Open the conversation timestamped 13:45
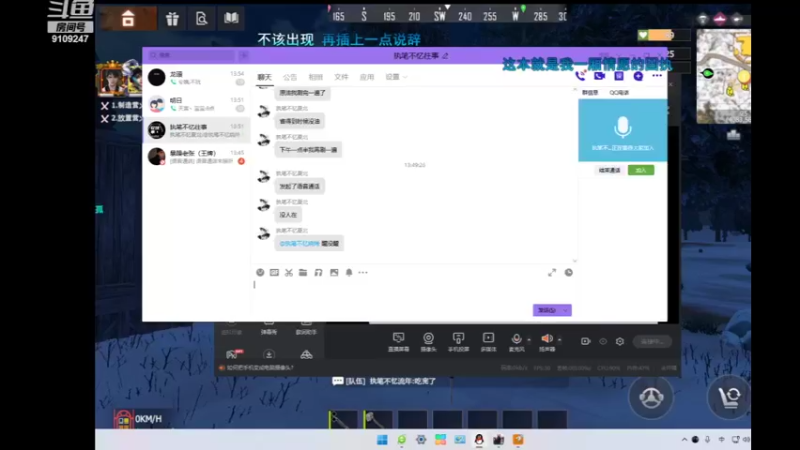The image size is (800, 450). (196, 157)
